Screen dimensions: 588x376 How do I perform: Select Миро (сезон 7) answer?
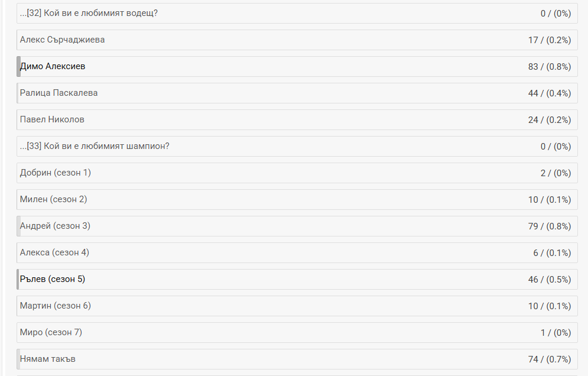[51, 332]
